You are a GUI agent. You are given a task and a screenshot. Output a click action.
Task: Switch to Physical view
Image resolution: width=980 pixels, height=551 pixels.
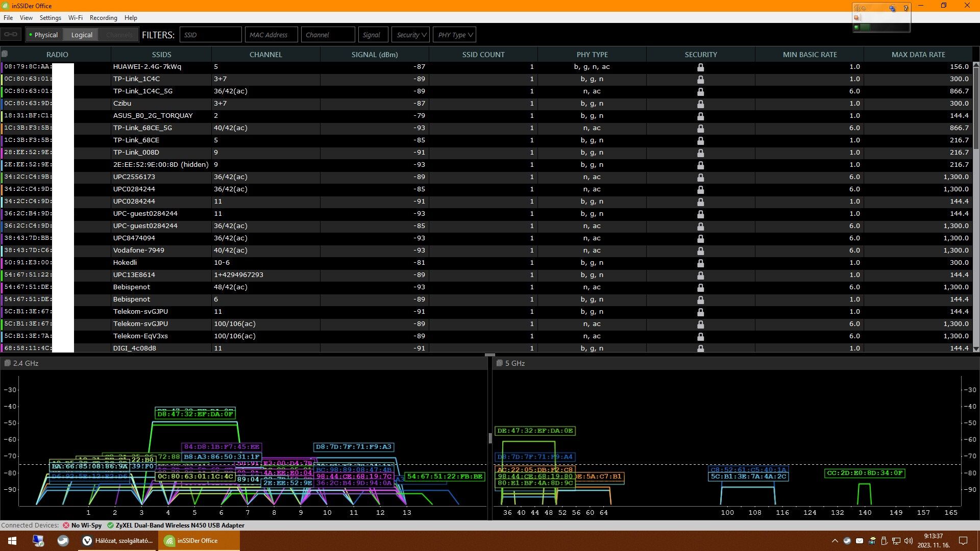point(44,35)
